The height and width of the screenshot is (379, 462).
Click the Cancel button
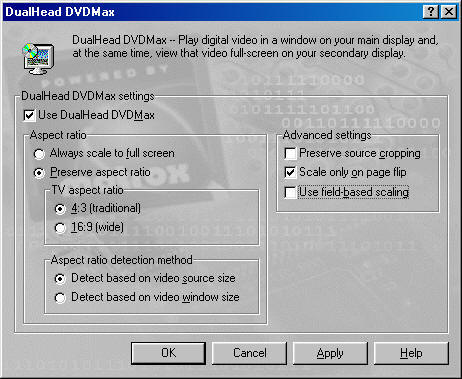[x=249, y=353]
